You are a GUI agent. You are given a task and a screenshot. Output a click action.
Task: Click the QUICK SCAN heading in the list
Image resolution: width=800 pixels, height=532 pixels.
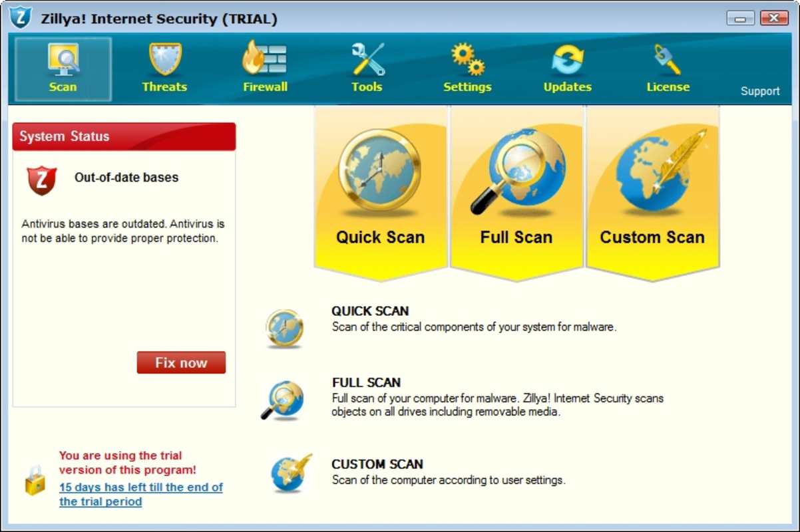(370, 311)
